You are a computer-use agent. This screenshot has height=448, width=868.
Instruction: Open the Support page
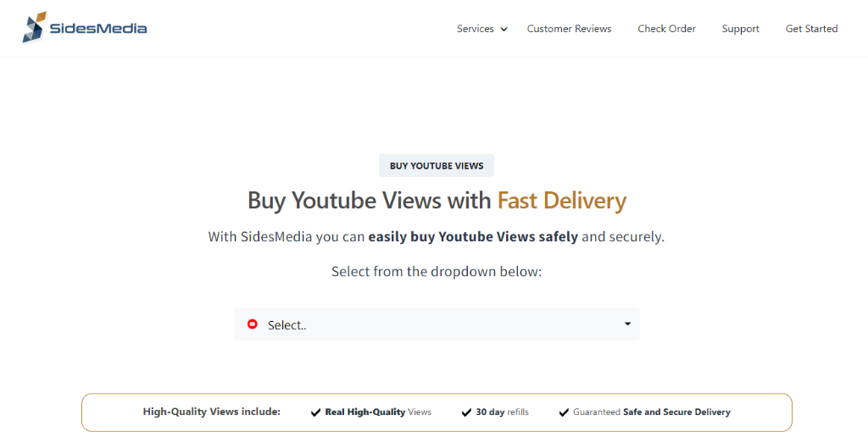[x=740, y=29]
